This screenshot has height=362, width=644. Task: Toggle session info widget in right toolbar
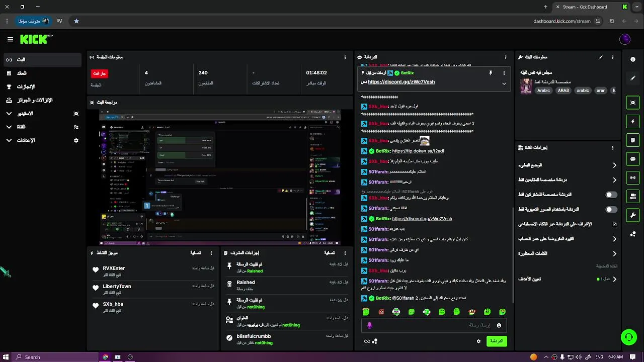click(633, 177)
